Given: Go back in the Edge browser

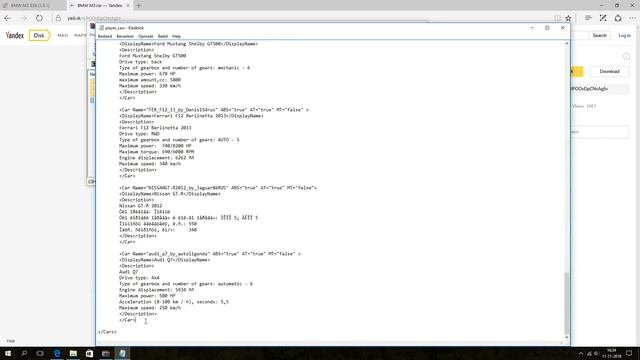Looking at the screenshot, I should pos(8,18).
